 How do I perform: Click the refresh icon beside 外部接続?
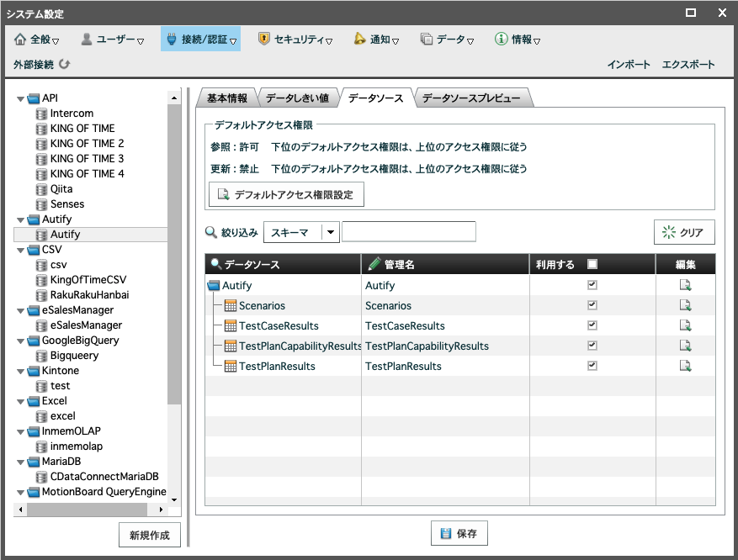click(65, 64)
